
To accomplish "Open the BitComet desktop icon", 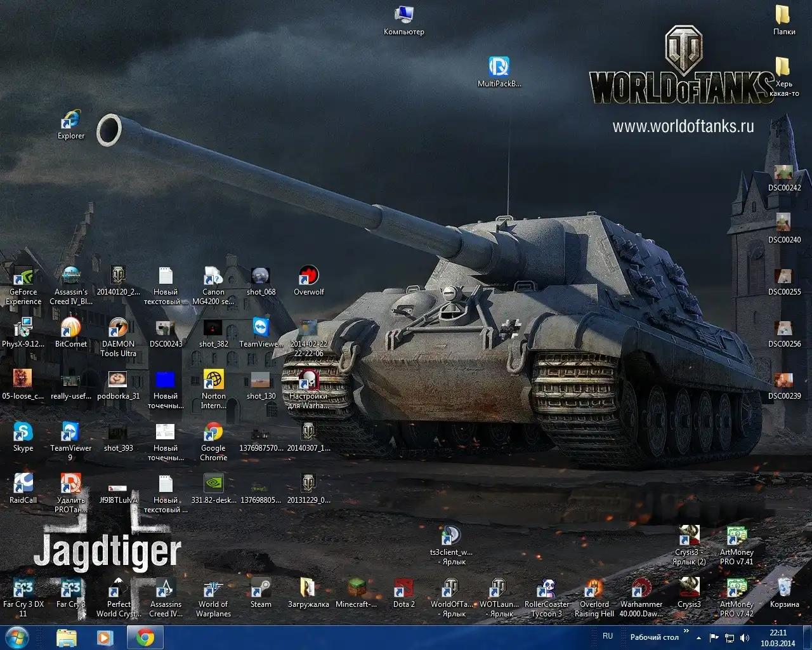I will (x=70, y=328).
